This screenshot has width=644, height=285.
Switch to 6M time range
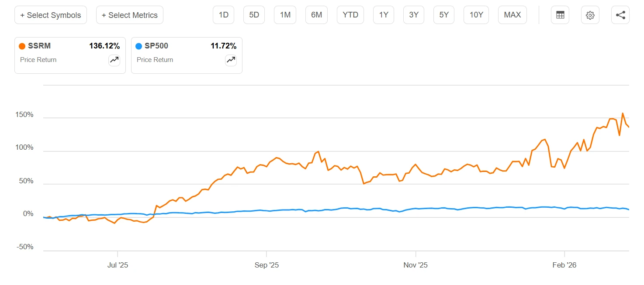click(x=316, y=15)
